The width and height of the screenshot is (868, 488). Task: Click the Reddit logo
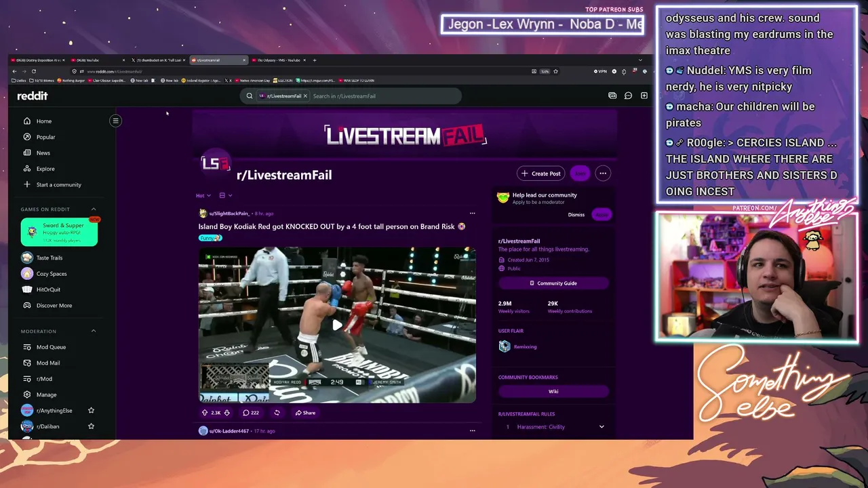[33, 96]
